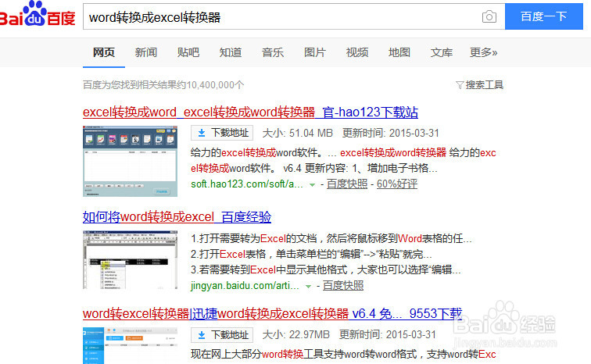Switch to the 贴吧 tab
This screenshot has height=364, width=591.
click(x=188, y=52)
